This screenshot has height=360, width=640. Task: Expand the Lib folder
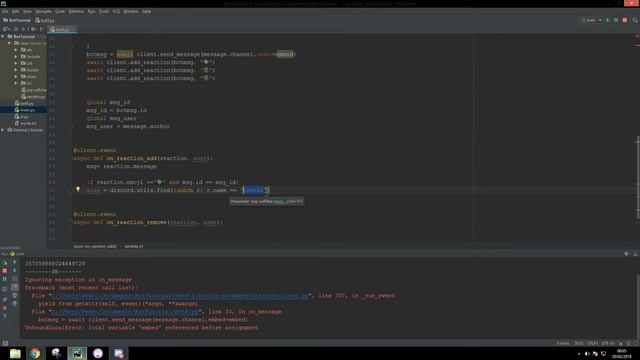(x=16, y=63)
